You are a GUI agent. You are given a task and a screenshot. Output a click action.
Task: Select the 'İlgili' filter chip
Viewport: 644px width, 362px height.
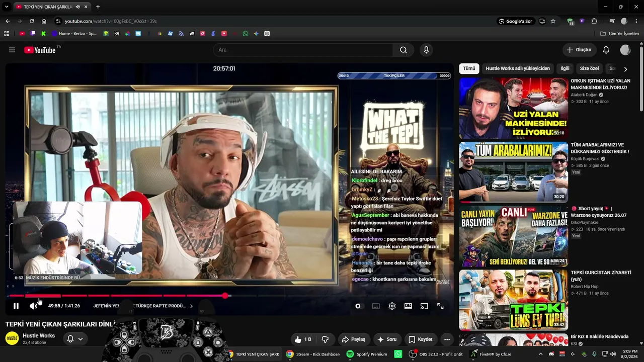565,68
